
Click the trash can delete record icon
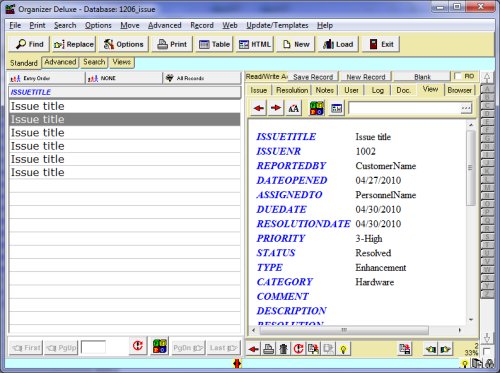[x=283, y=349]
